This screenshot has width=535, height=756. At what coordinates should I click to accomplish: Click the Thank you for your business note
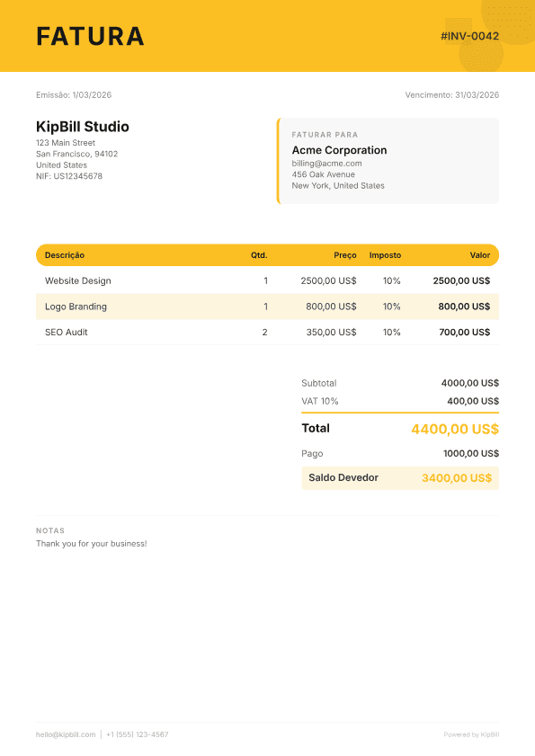point(91,544)
